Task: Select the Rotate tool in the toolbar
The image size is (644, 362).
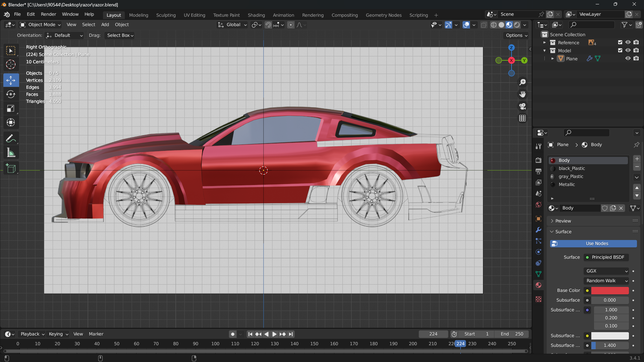Action: [11, 94]
